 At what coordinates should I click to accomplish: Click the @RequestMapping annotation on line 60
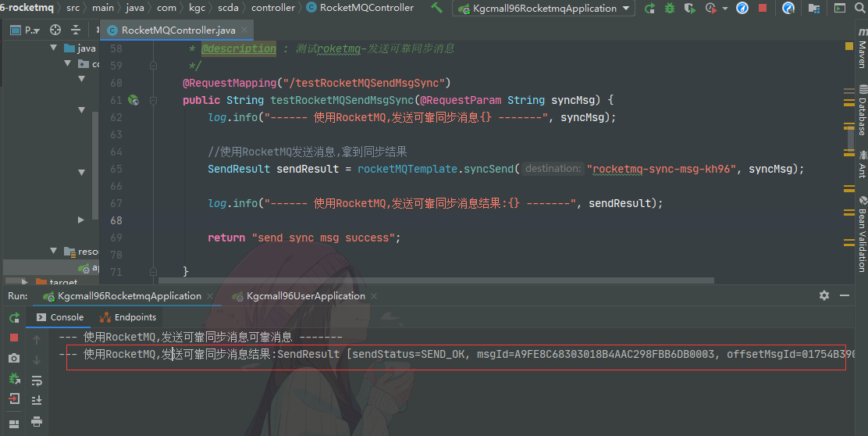(229, 83)
